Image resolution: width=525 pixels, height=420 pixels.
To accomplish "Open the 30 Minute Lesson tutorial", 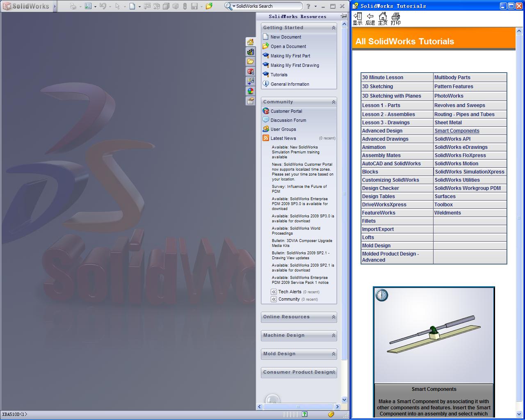I will (383, 78).
